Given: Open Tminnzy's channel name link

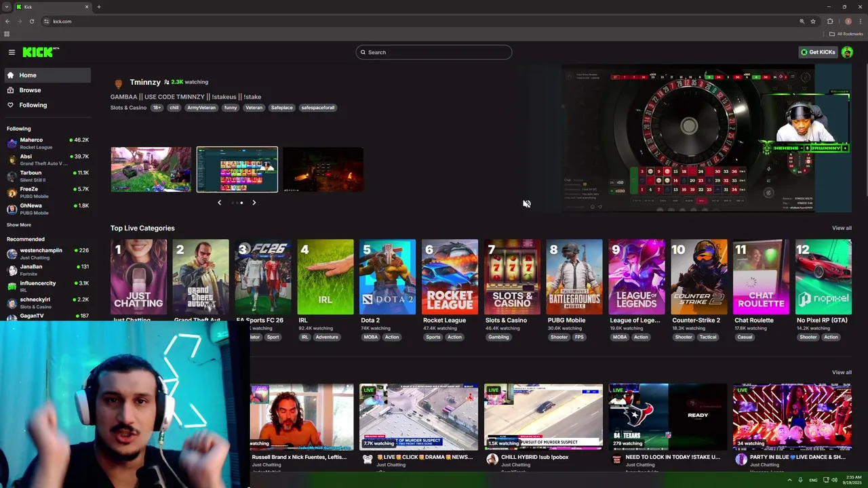Looking at the screenshot, I should (145, 82).
